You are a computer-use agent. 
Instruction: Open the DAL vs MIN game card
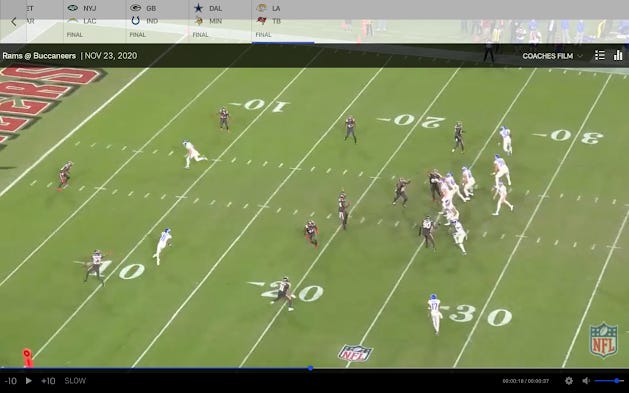pos(220,21)
